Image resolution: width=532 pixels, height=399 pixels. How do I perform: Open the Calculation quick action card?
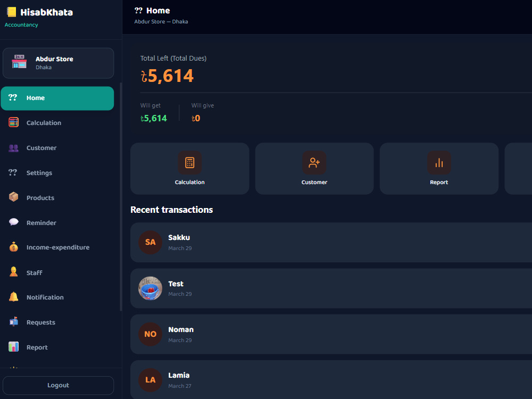(190, 169)
